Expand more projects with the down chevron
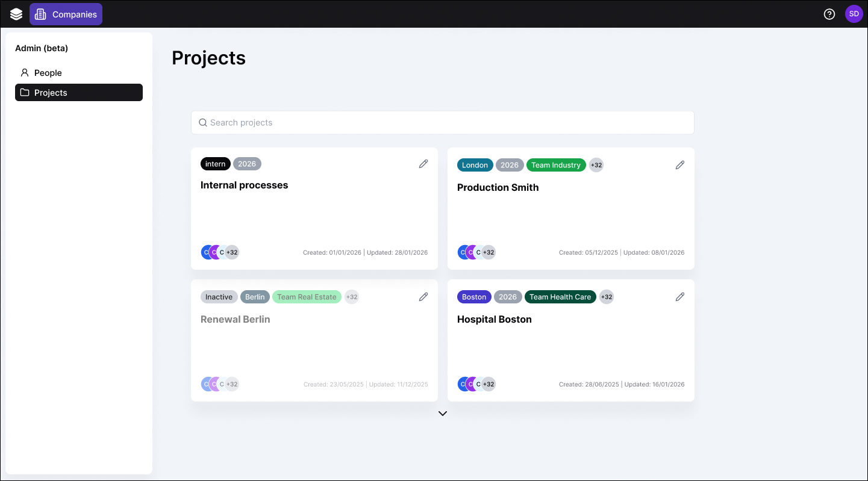The image size is (868, 481). pyautogui.click(x=443, y=414)
